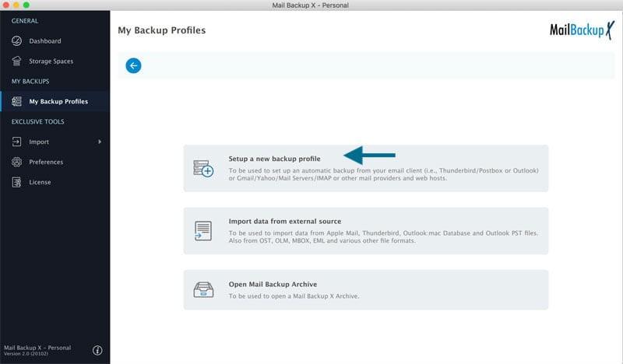The height and width of the screenshot is (364, 623).
Task: Click the Import arrow-box icon
Action: coord(16,142)
